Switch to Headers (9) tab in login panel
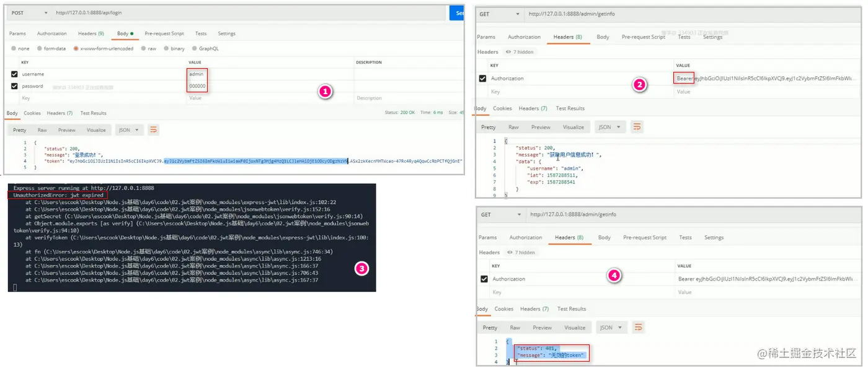Image resolution: width=868 pixels, height=371 pixels. pyautogui.click(x=91, y=33)
